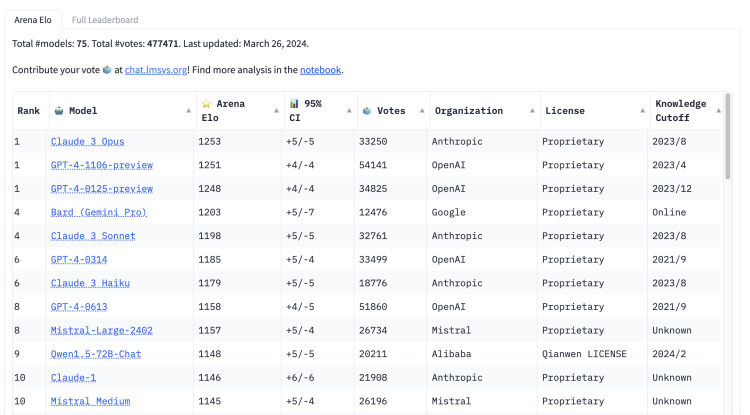Click the Claude 3 Haiku link

pos(93,283)
